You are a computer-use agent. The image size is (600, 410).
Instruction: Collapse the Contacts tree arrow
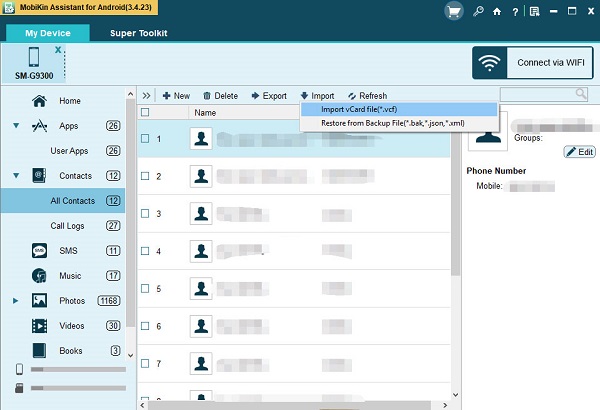pos(16,175)
